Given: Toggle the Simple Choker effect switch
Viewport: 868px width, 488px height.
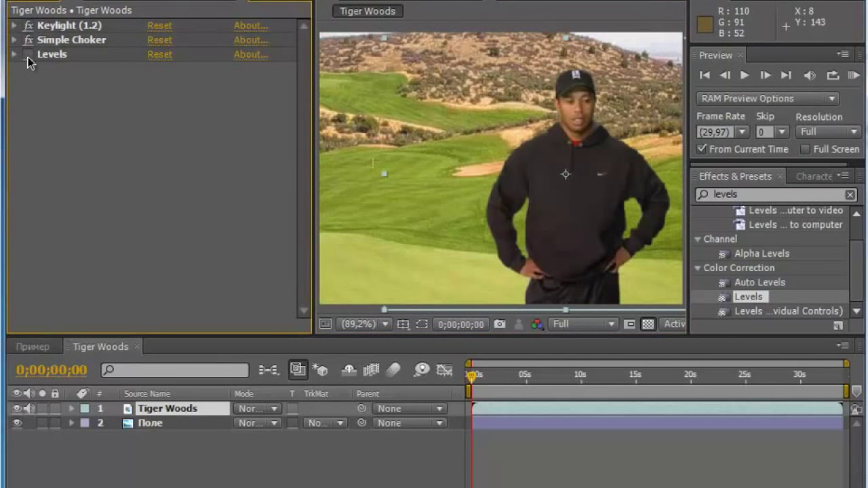Looking at the screenshot, I should click(28, 40).
